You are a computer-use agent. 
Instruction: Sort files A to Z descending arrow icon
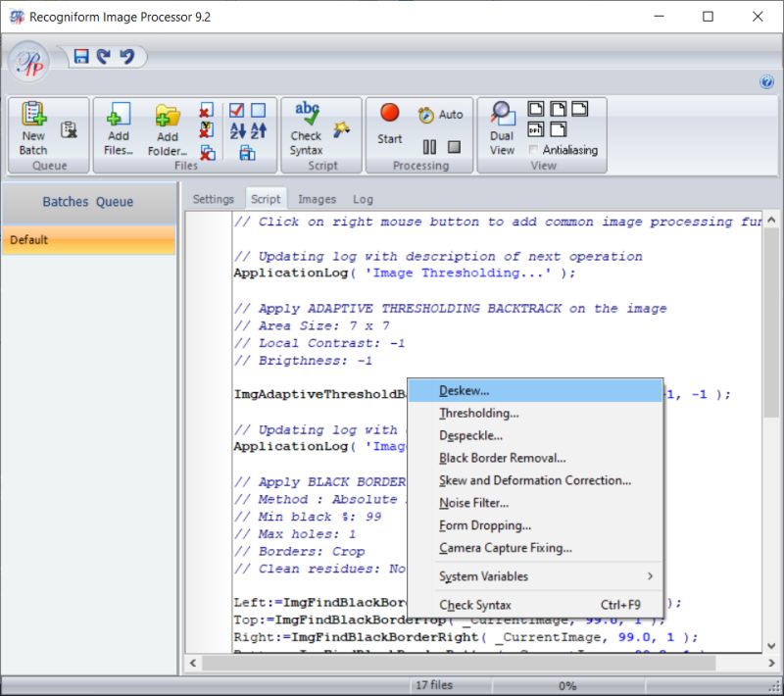pos(237,130)
